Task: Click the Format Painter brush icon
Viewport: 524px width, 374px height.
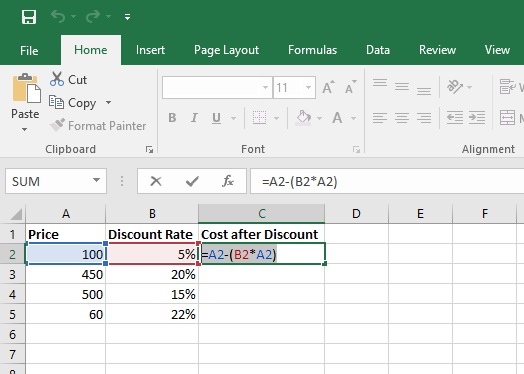Action: click(57, 125)
